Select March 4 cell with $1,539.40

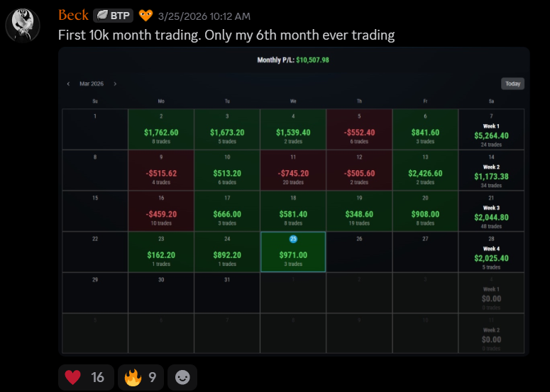click(x=293, y=129)
